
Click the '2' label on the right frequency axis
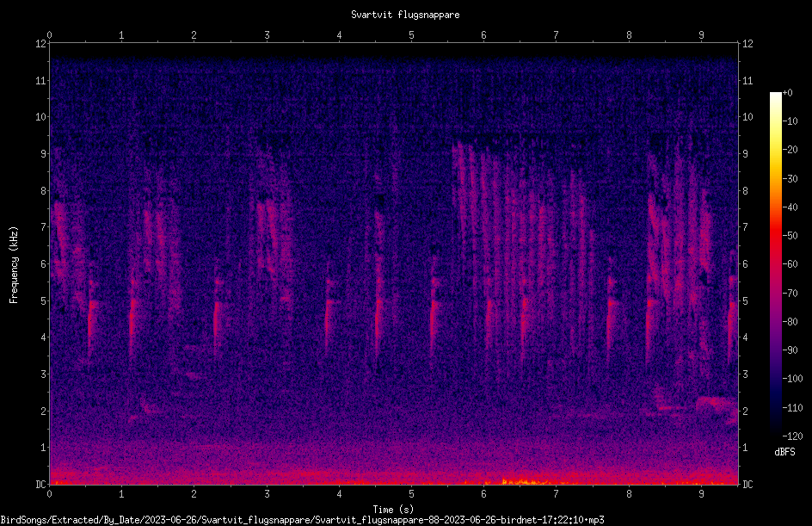click(745, 411)
